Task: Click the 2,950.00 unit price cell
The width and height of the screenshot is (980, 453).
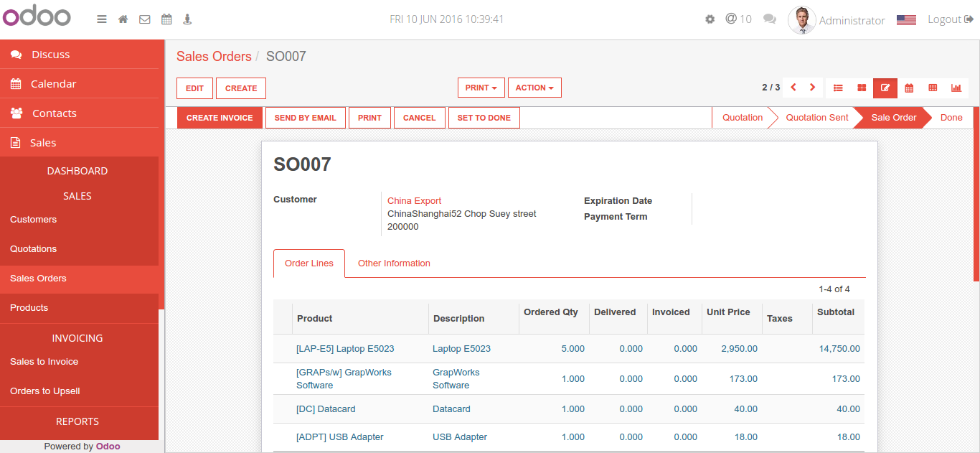Action: coord(739,349)
